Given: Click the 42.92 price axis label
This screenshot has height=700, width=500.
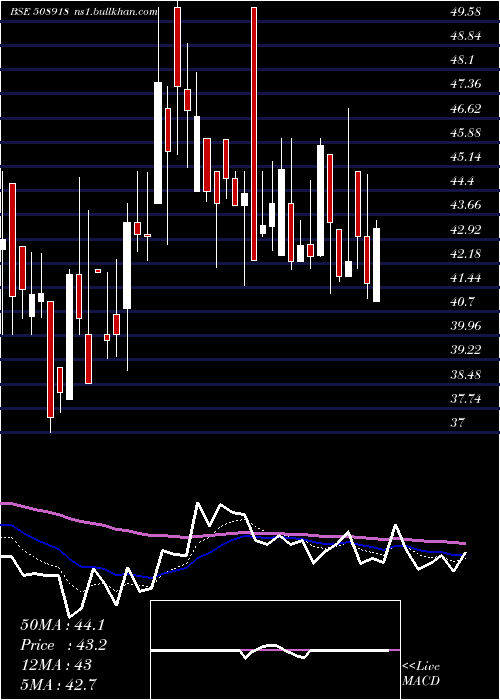Looking at the screenshot, I should click(466, 230).
